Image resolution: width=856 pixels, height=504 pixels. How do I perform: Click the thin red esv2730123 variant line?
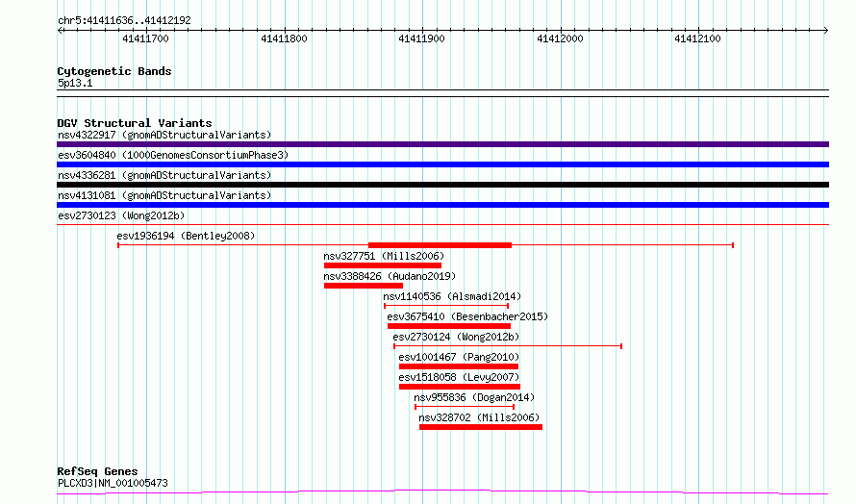tap(442, 224)
